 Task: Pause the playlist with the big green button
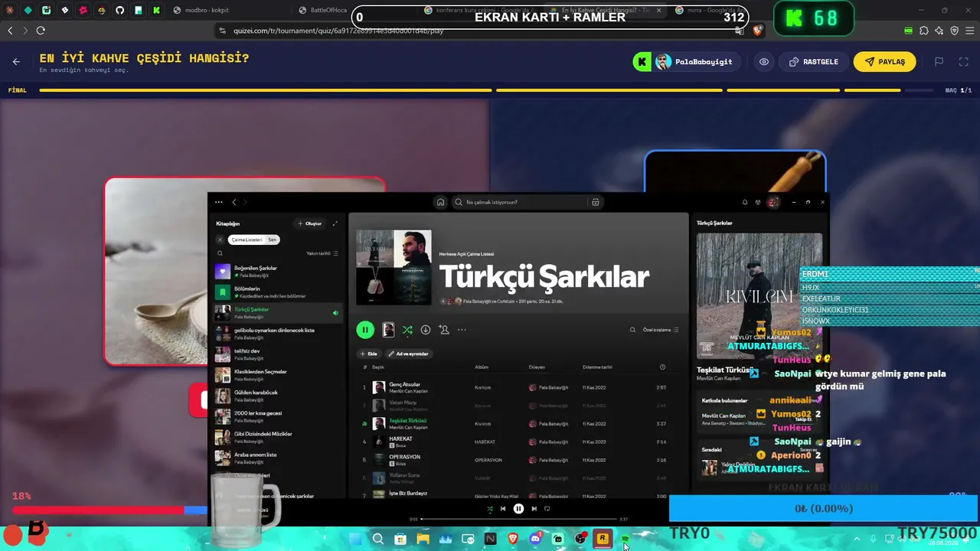(x=365, y=330)
